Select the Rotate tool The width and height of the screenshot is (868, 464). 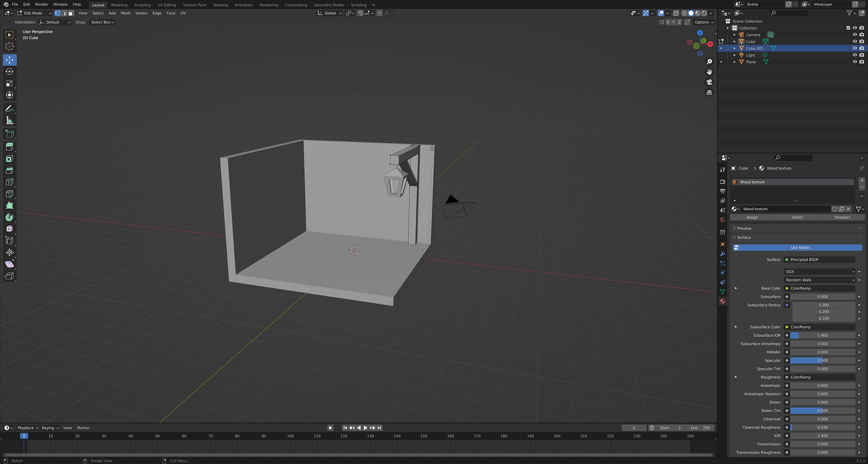(x=9, y=71)
